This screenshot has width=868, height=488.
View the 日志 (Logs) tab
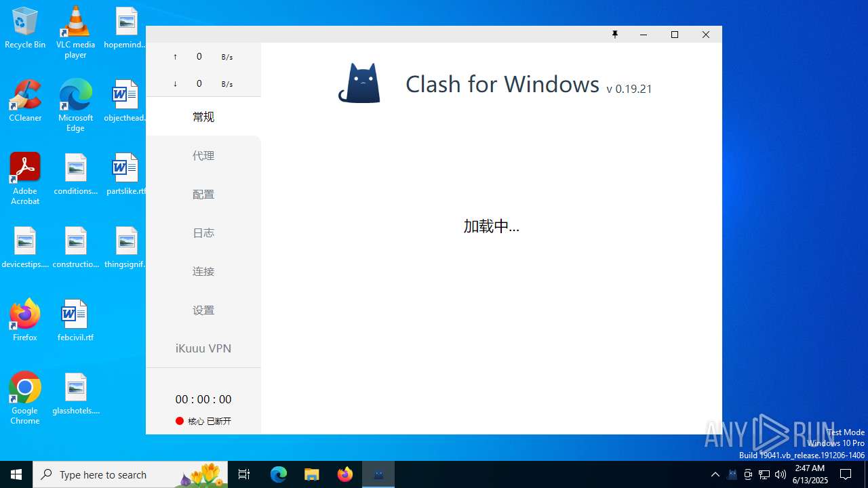[203, 232]
